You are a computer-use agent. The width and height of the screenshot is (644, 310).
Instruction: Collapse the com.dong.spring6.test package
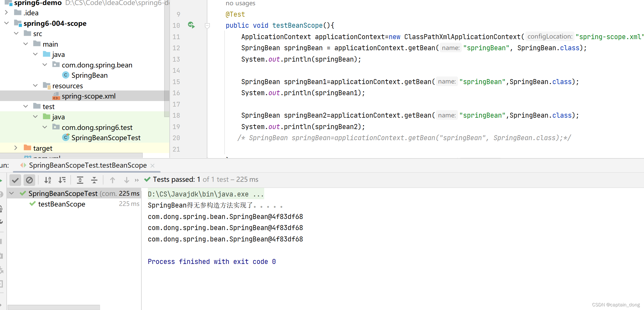pos(45,127)
